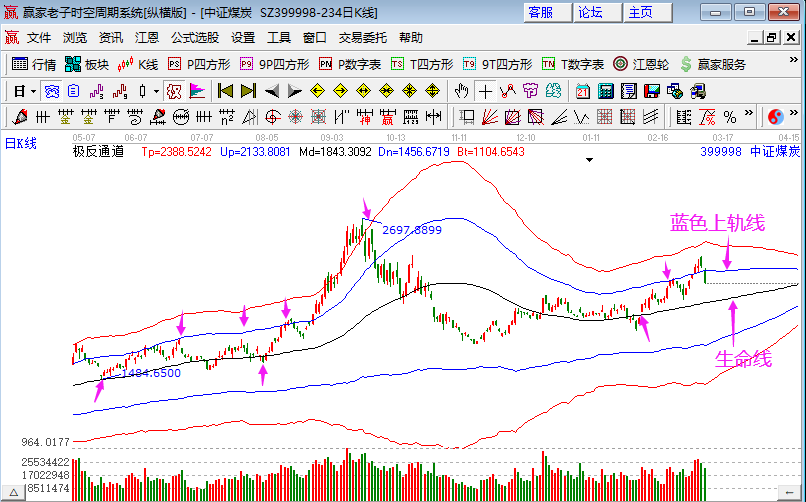
Task: Open the 江恩轮 Gann wheel
Action: (x=641, y=64)
